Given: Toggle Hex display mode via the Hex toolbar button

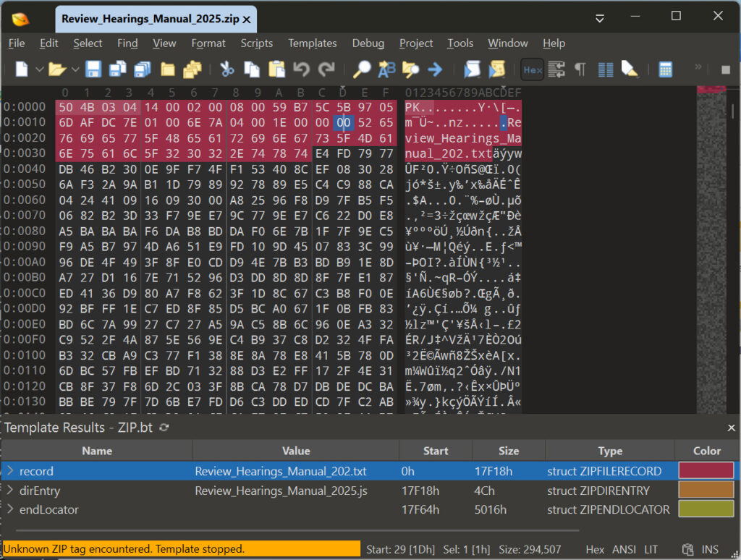Looking at the screenshot, I should pyautogui.click(x=532, y=69).
